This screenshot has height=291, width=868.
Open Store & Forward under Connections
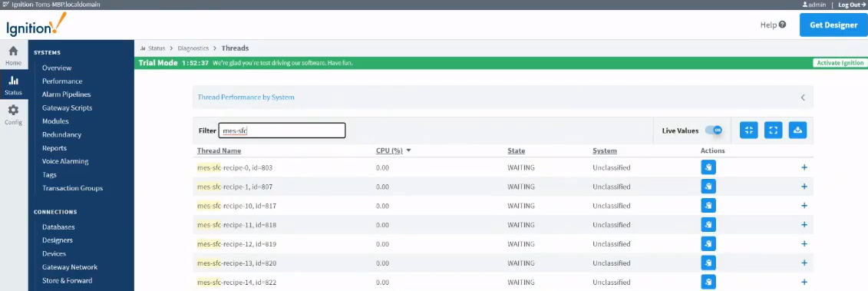68,280
